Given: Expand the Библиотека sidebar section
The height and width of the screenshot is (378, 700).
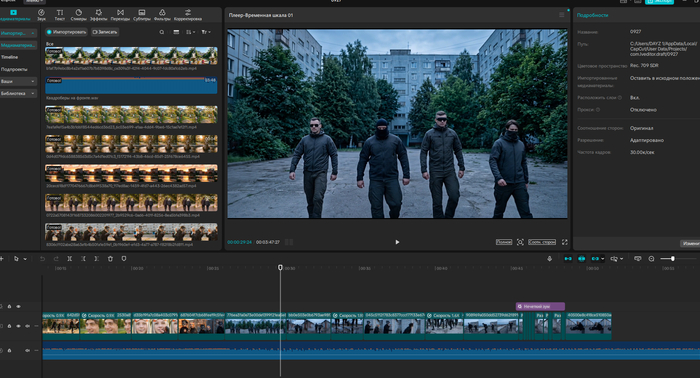Looking at the screenshot, I should pos(18,93).
